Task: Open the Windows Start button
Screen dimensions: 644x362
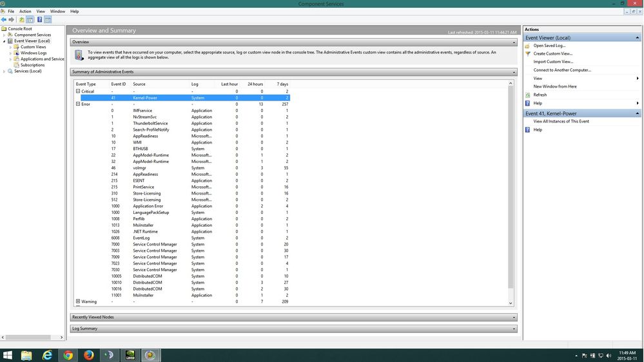Action: (7, 355)
